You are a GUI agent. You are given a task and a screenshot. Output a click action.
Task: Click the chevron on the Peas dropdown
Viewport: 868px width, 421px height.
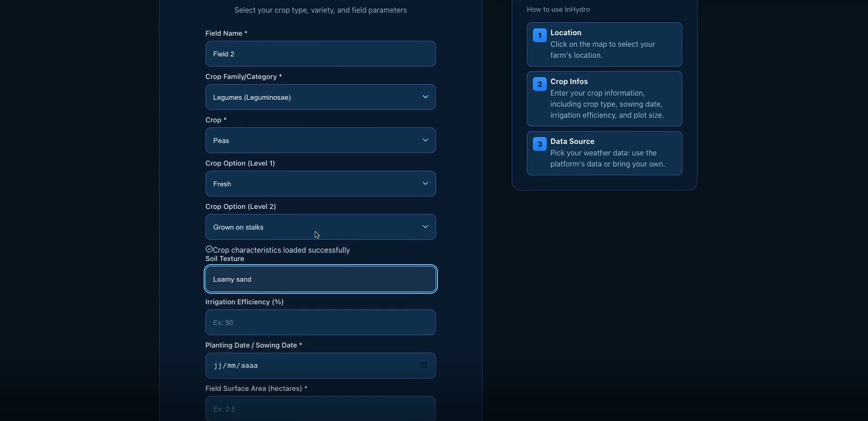tap(425, 140)
